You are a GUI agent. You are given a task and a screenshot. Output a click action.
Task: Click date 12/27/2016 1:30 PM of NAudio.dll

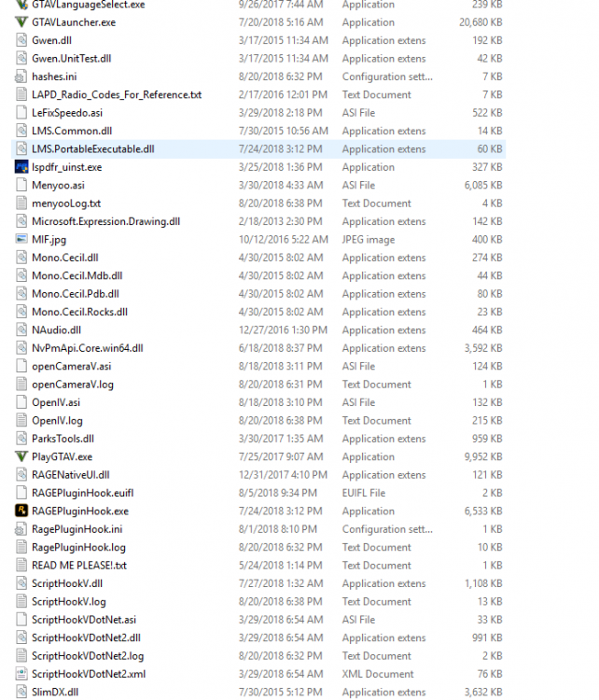pyautogui.click(x=283, y=329)
